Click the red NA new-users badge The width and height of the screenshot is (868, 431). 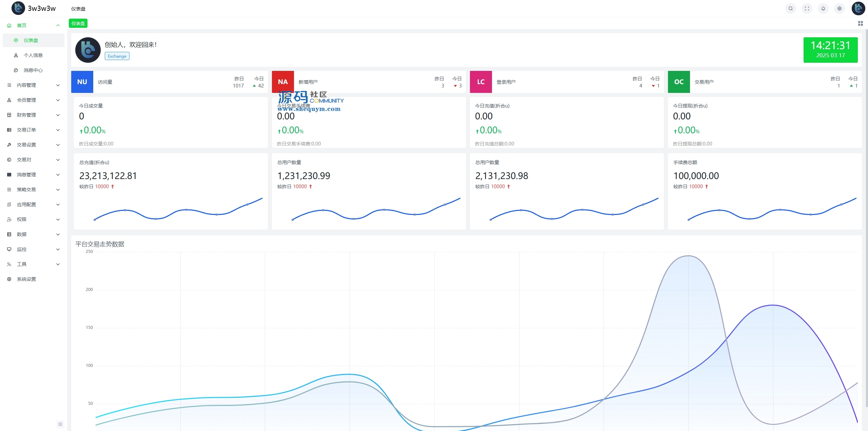click(283, 82)
